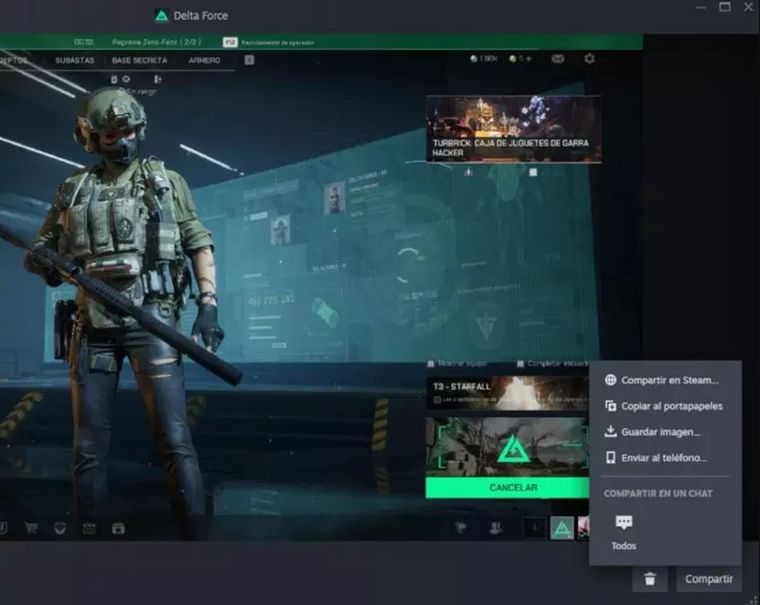Open the mail envelope icon in game header

tap(558, 59)
